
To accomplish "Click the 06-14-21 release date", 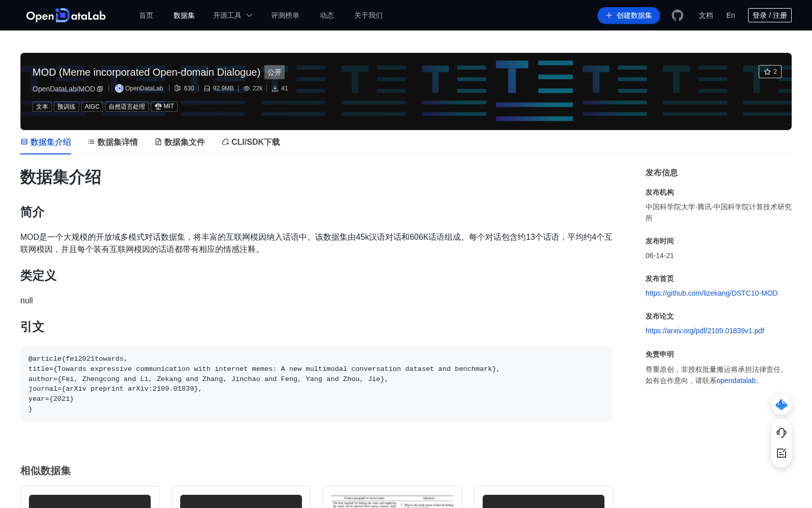I will tap(660, 256).
